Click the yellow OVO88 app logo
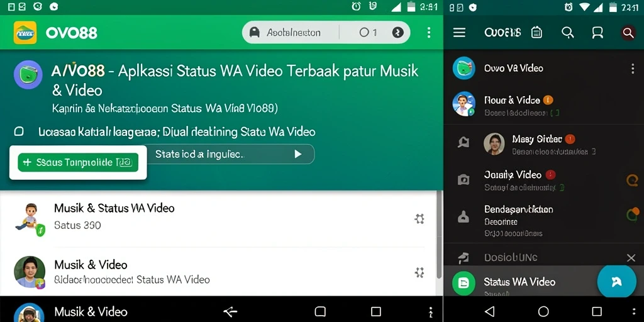 [x=25, y=33]
